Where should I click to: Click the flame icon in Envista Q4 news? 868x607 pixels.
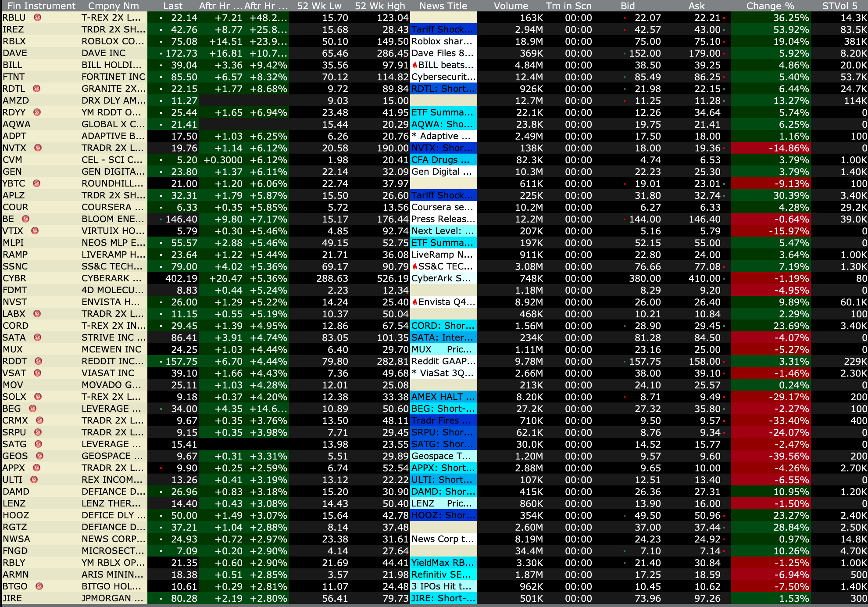point(414,302)
